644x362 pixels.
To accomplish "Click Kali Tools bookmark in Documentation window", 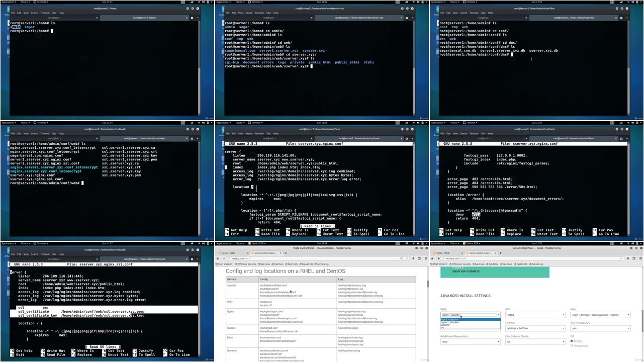I will [292, 264].
